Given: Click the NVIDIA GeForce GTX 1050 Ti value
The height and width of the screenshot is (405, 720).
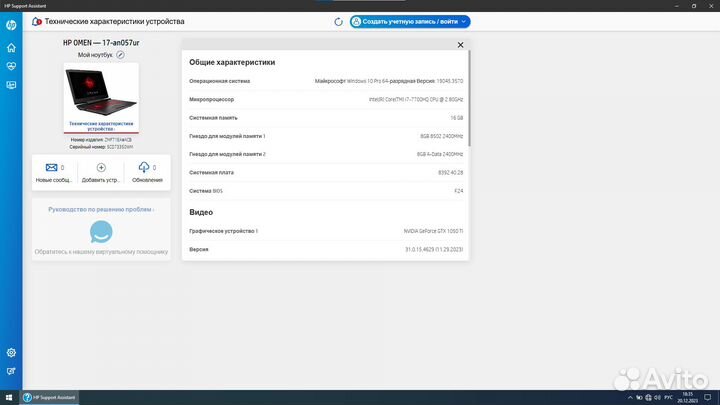Looking at the screenshot, I should click(433, 231).
